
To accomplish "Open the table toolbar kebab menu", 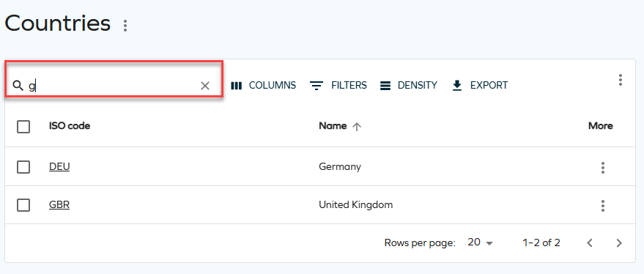I will coord(621,80).
